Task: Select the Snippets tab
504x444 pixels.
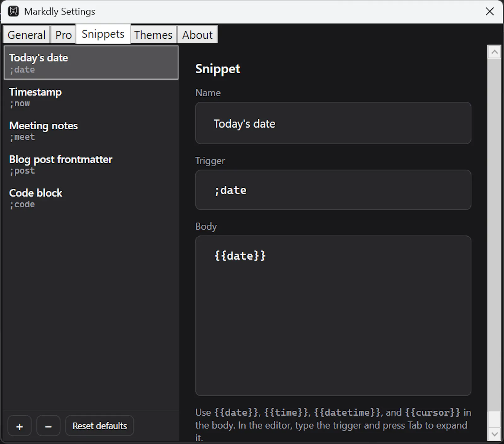Action: [103, 34]
